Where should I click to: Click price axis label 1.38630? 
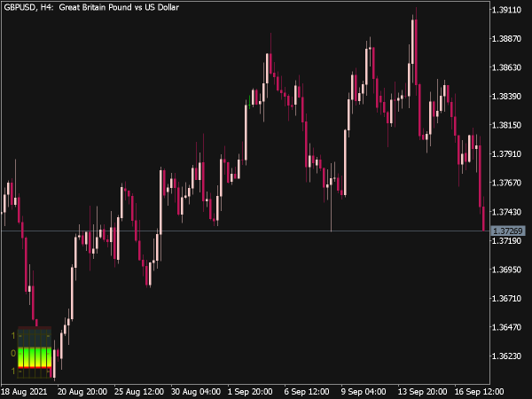point(506,67)
